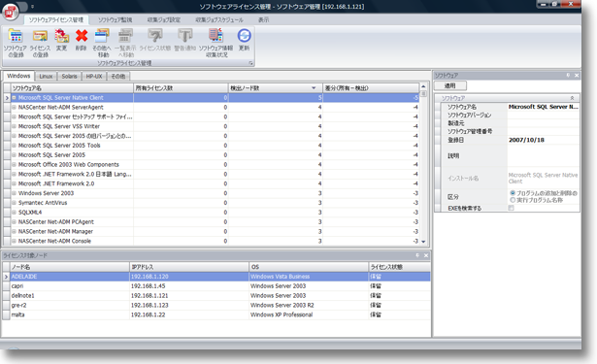The image size is (597, 364).
Task: Switch to 表示 ribbon tab
Action: 263,19
